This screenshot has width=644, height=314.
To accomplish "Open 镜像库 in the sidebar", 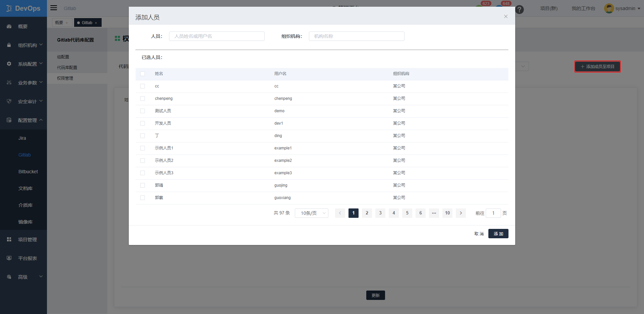I will 25,222.
